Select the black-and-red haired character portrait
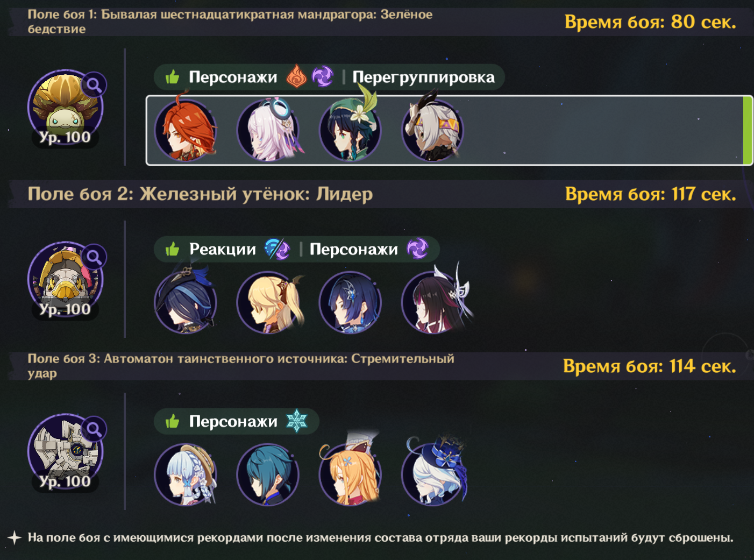Image resolution: width=754 pixels, height=560 pixels. (433, 302)
